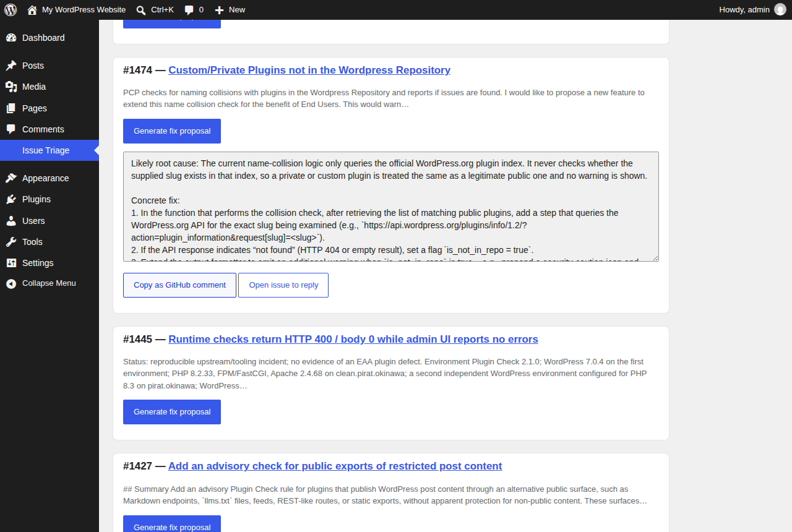792x532 pixels.
Task: Generate fix proposal for issue #1474
Action: coord(172,131)
